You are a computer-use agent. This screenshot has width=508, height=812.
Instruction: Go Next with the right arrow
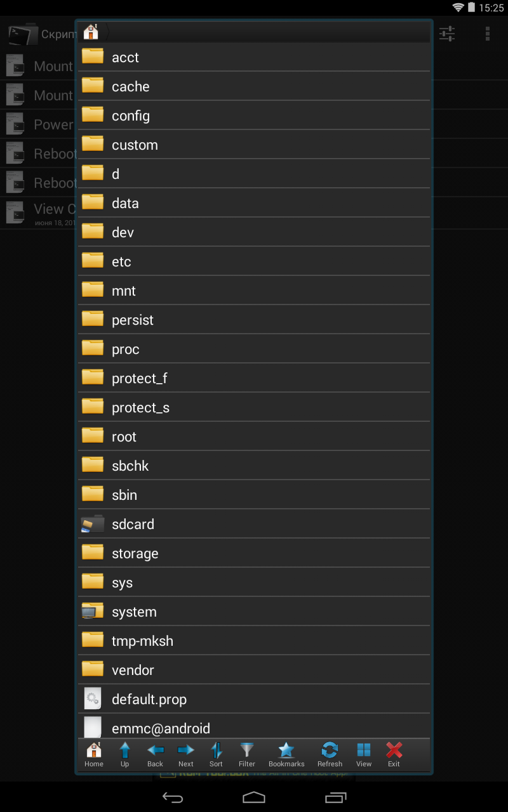185,754
